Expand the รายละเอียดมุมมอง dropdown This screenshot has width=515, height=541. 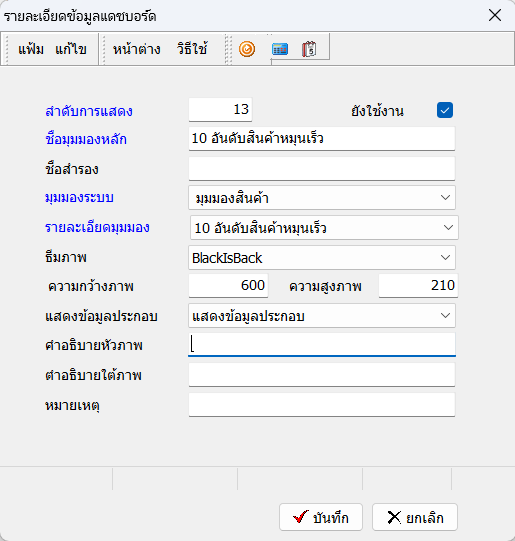pyautogui.click(x=448, y=228)
